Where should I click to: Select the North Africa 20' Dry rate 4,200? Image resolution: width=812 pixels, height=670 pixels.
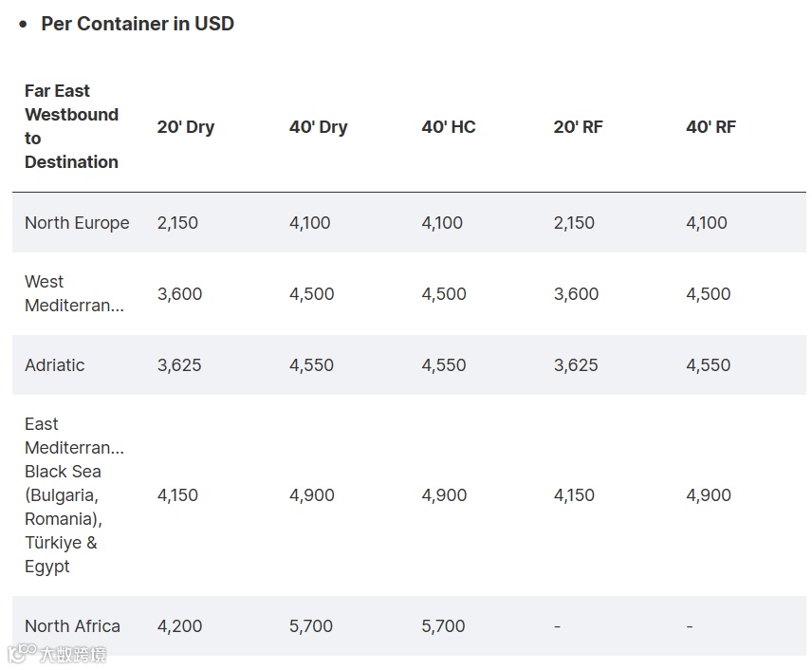point(179,626)
